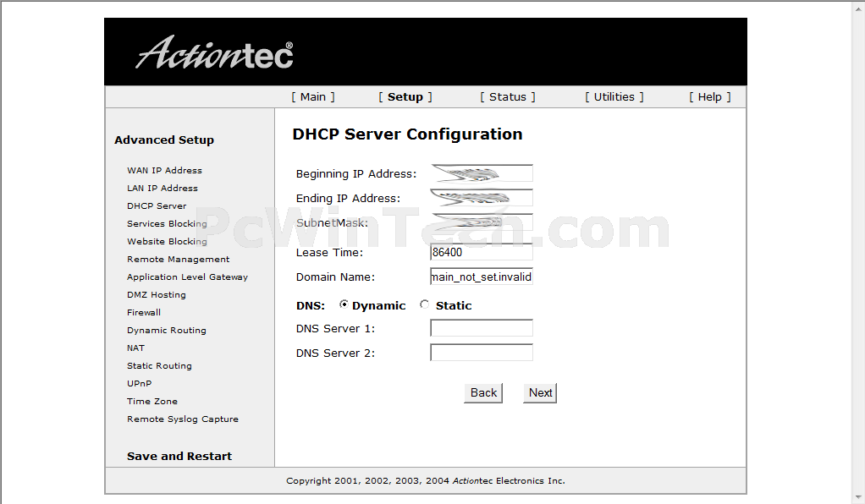Open the Utilities tab
865x504 pixels.
[x=614, y=97]
